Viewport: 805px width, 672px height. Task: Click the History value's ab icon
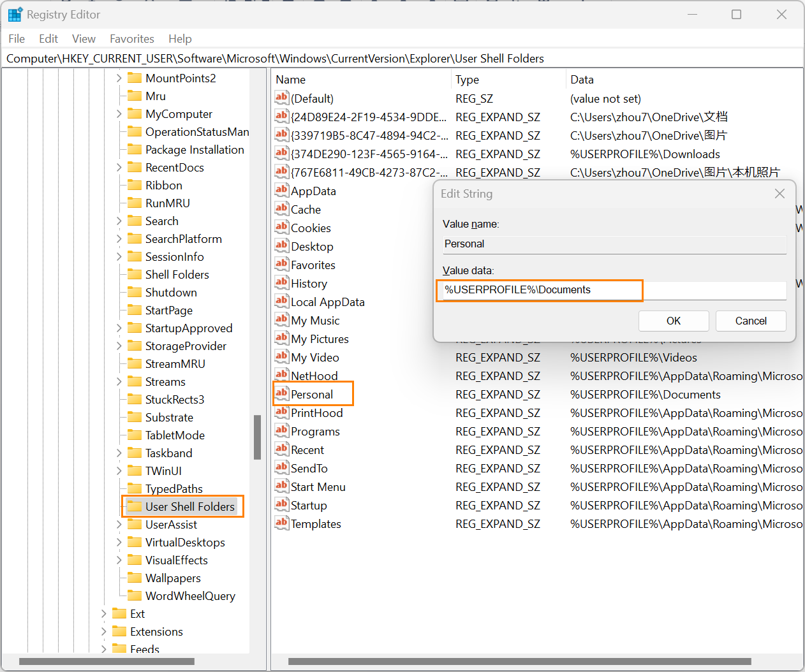(282, 282)
